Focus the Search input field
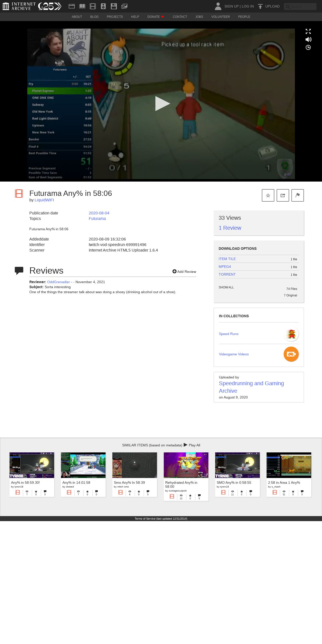 [x=300, y=7]
